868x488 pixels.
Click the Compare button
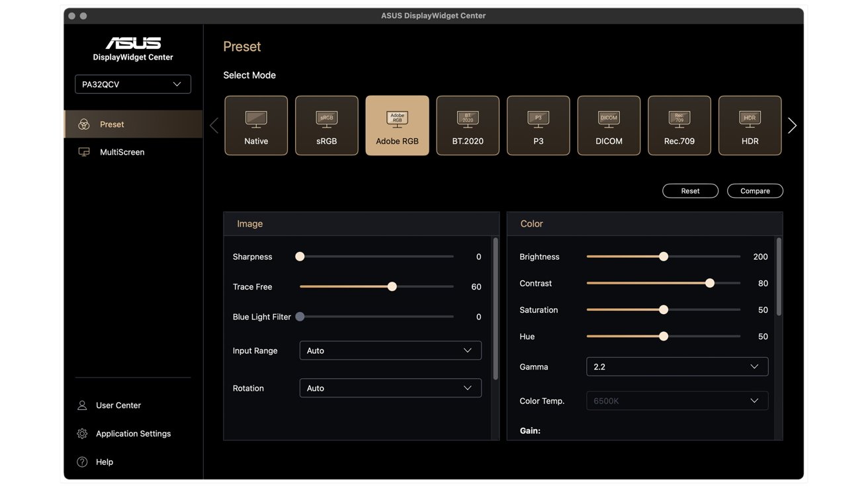tap(755, 191)
